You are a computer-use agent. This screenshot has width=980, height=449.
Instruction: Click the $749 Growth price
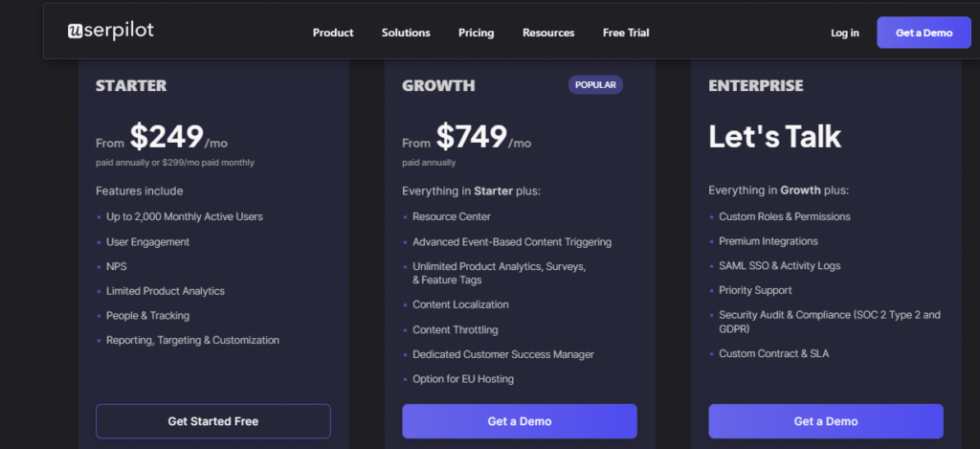coord(472,138)
